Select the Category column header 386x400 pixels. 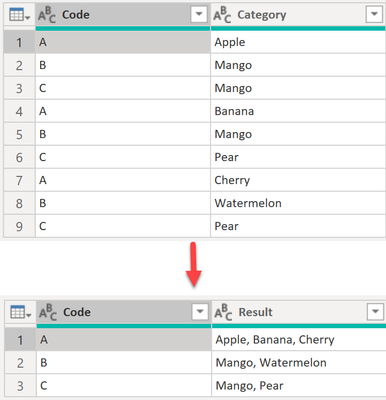(298, 15)
